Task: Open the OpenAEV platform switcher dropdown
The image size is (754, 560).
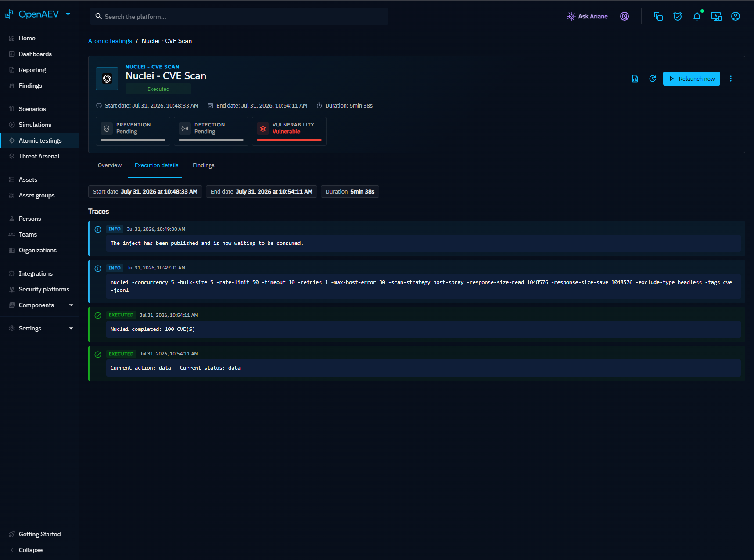Action: 68,14
